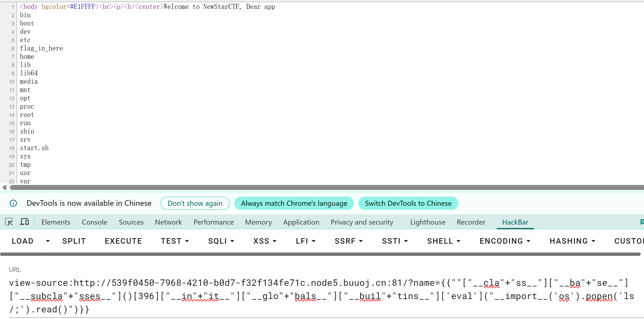Screen dimensions: 644x319
Task: Click the horizontal scrollbar under source view
Action: (326, 187)
